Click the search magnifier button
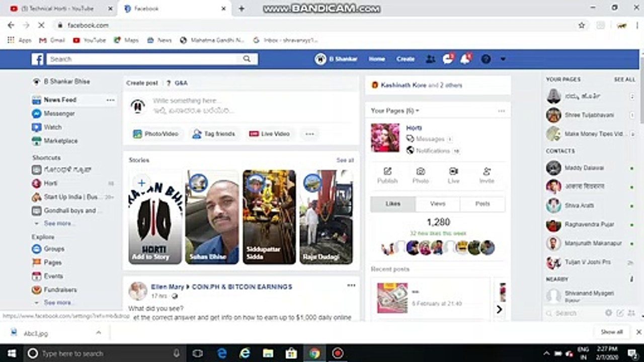Screen dimensions: 644x362 [247, 59]
